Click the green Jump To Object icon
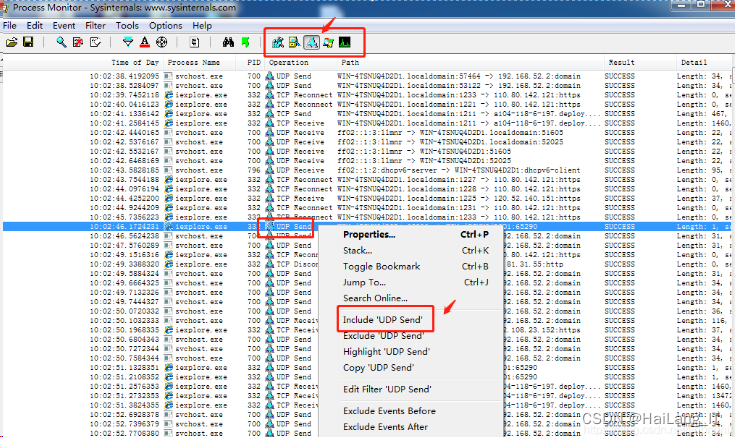The image size is (735, 437). coord(245,42)
